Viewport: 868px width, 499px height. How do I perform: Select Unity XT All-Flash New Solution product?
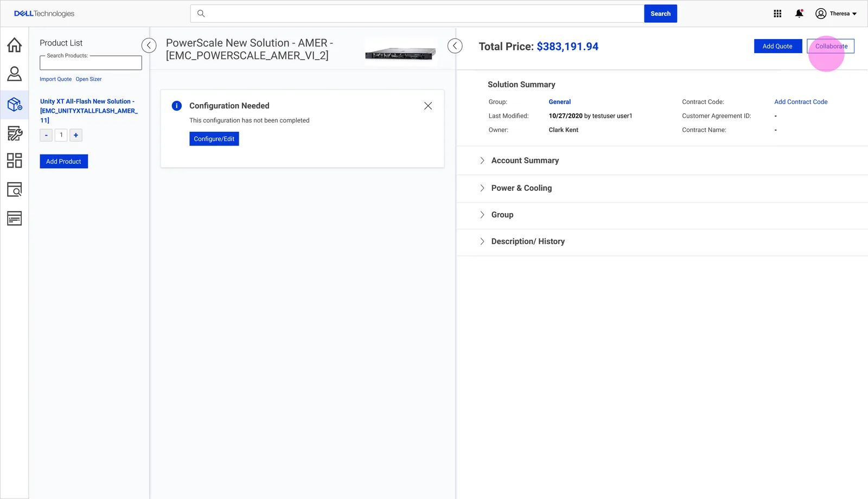click(89, 111)
